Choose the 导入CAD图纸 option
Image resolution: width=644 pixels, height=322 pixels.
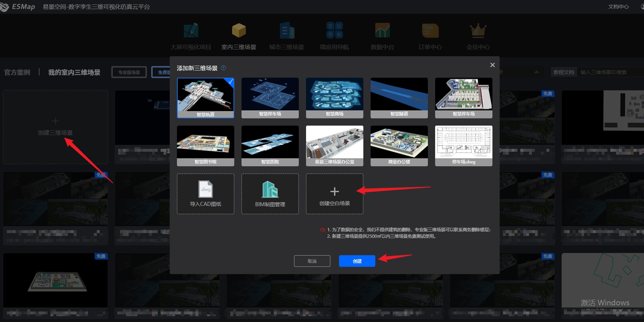[206, 194]
